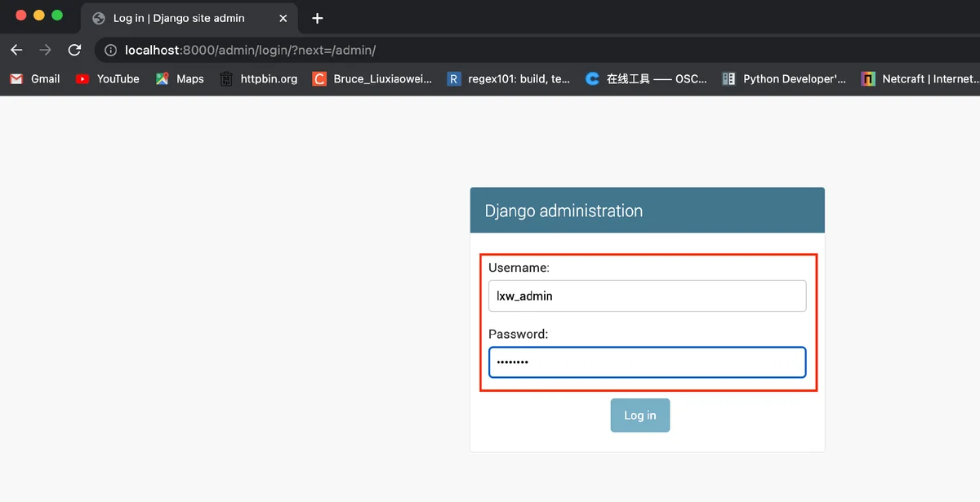Open the 在线工具 OSC bookmark
Viewport: 980px width, 502px height.
click(647, 78)
